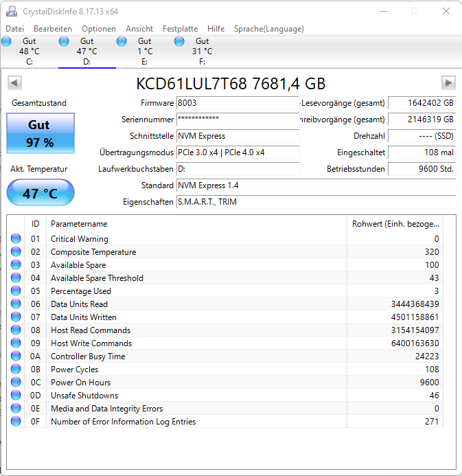Click status icon of Unsafe Shutdowns row
The height and width of the screenshot is (476, 462).
pos(16,395)
